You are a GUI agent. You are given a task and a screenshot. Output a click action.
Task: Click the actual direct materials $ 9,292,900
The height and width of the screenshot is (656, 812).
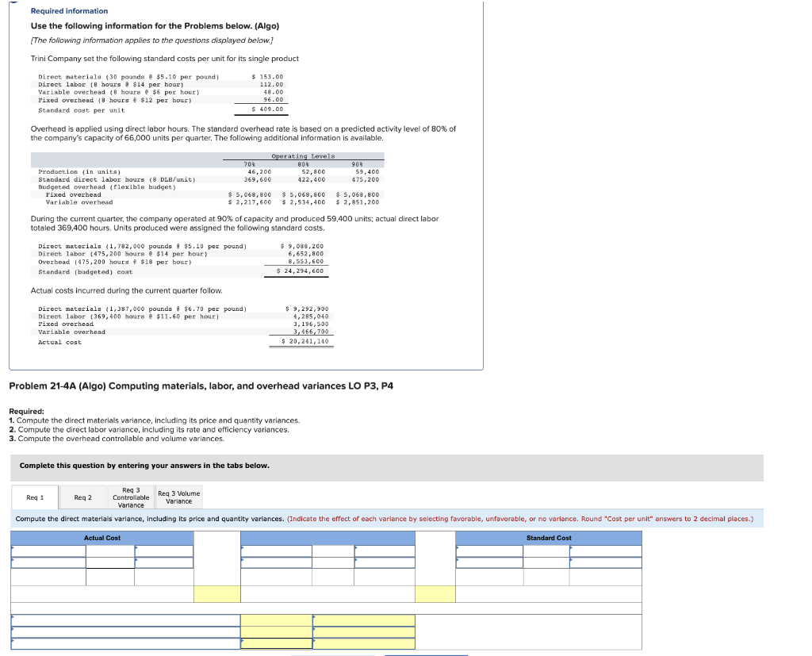(307, 309)
